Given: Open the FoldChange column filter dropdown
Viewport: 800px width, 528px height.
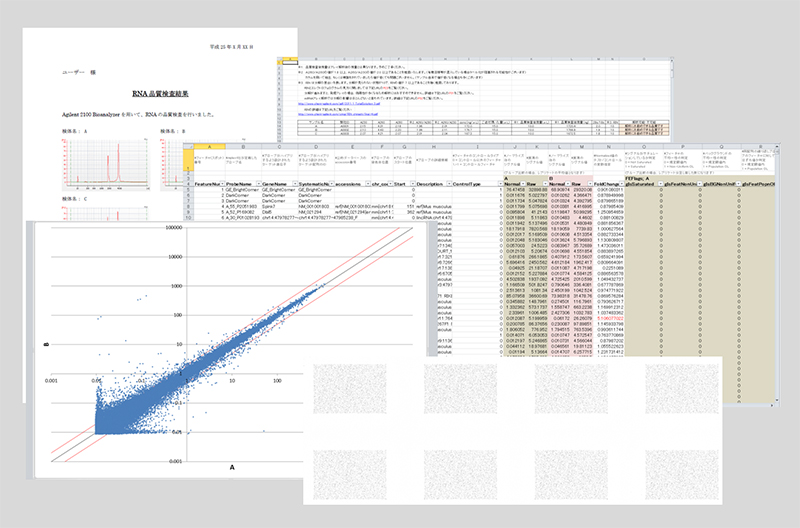Looking at the screenshot, I should tap(622, 184).
